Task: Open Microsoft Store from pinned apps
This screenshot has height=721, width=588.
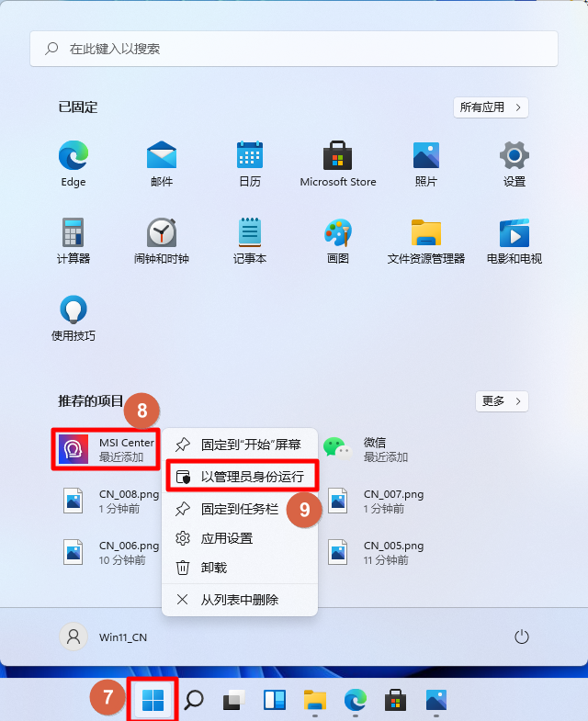Action: [338, 163]
